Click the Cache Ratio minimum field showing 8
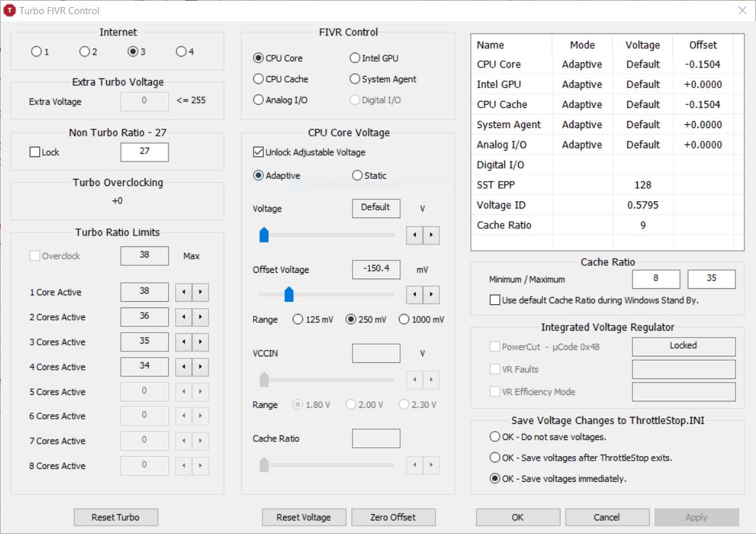The image size is (756, 534). pos(656,279)
